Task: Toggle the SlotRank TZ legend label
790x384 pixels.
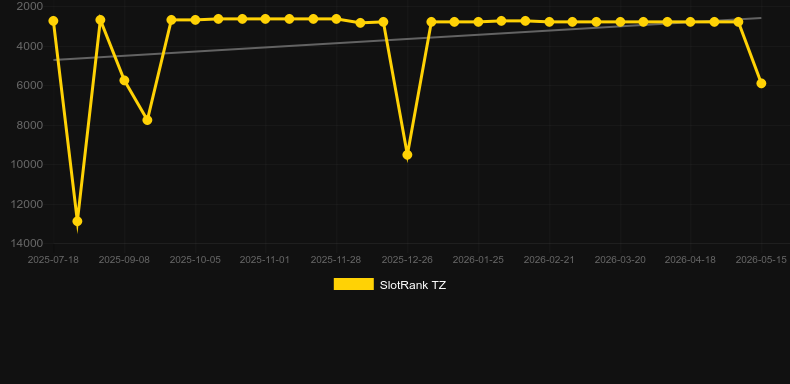Action: coord(413,285)
